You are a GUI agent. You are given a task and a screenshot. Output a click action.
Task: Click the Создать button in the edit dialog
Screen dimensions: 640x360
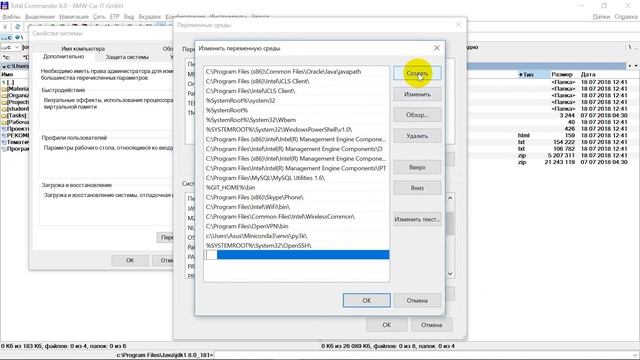pyautogui.click(x=417, y=73)
